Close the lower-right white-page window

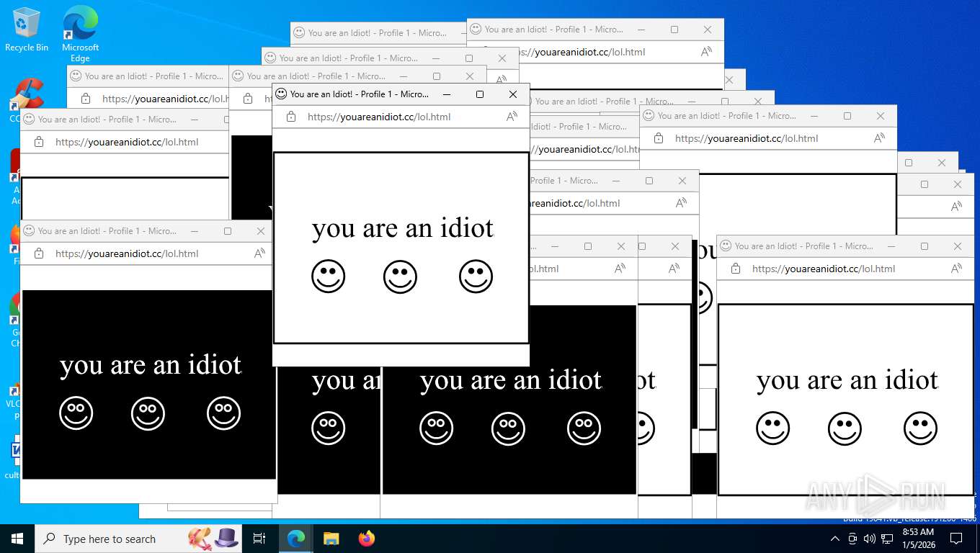(x=958, y=246)
